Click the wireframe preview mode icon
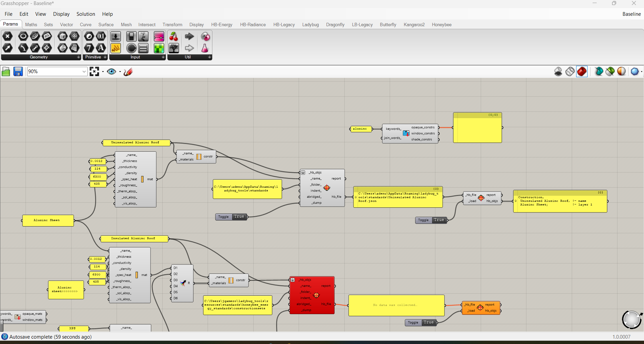 coord(570,71)
